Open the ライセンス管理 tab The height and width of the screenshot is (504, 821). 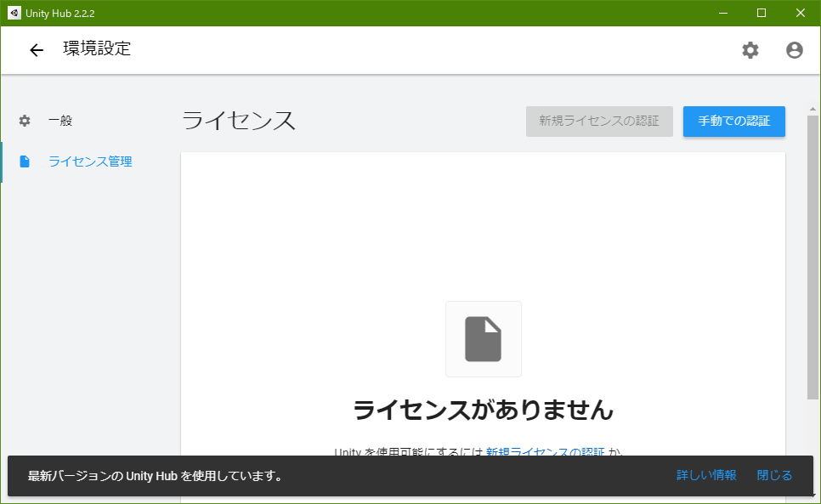[90, 161]
